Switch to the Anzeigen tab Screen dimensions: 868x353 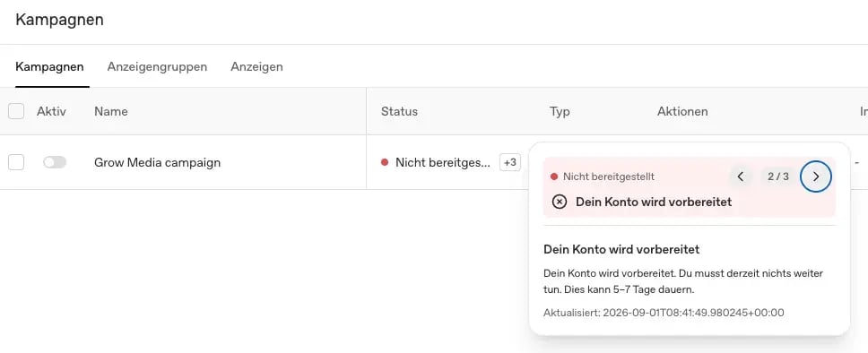click(256, 67)
